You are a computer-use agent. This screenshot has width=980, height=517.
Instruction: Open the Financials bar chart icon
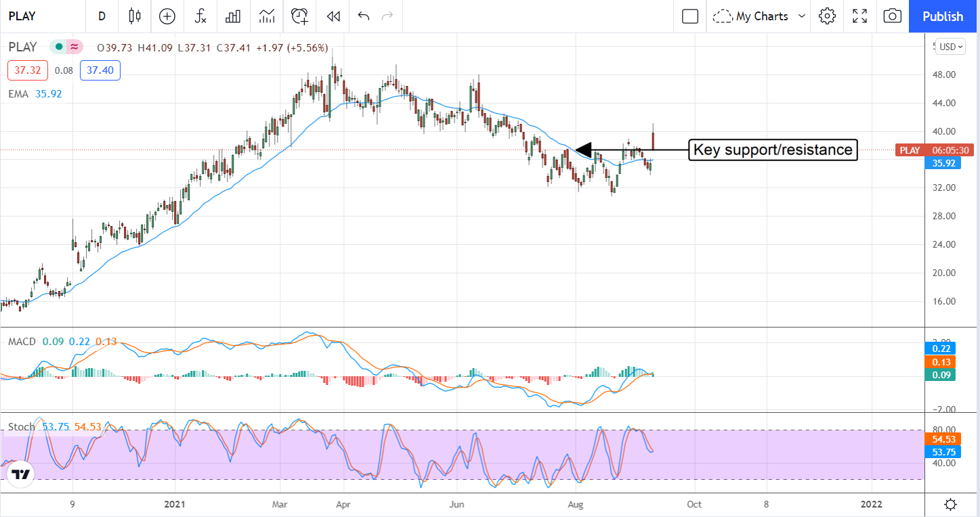point(234,16)
